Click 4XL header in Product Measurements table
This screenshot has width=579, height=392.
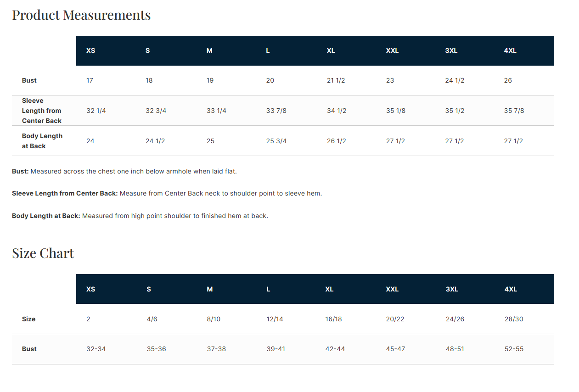510,50
